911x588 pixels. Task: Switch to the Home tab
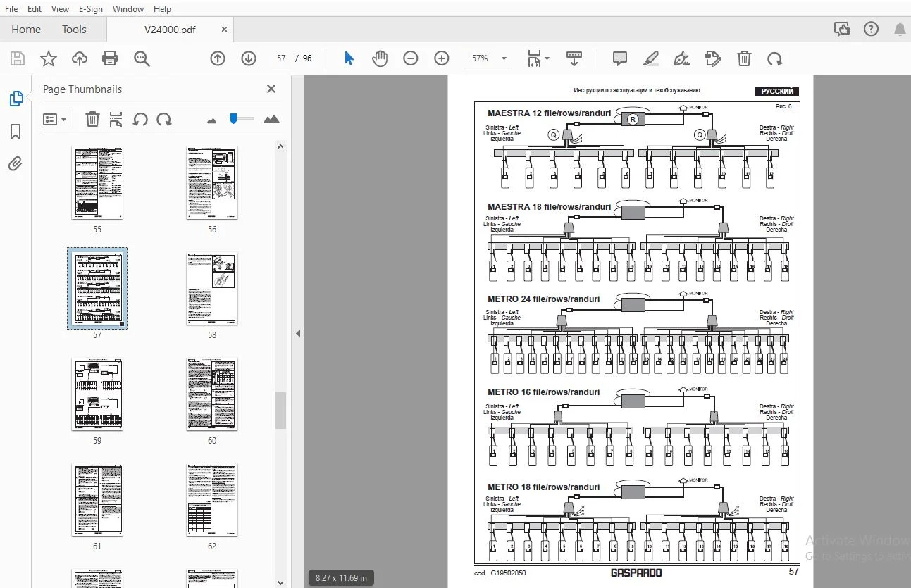26,30
